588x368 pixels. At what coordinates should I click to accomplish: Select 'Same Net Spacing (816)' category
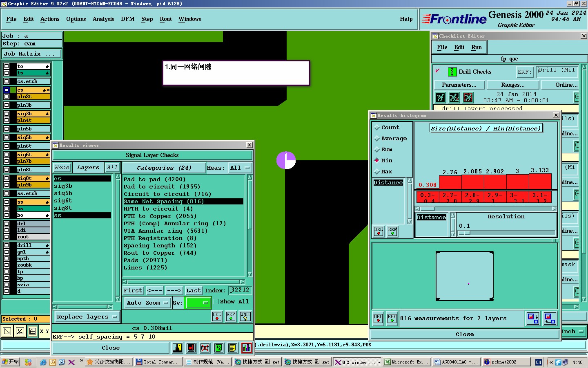click(x=183, y=202)
